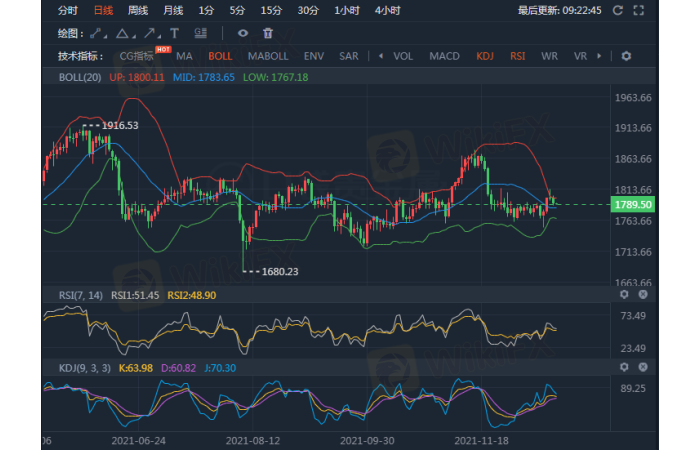Switch to the 周线 weekly timeframe
The image size is (700, 450).
[x=138, y=10]
